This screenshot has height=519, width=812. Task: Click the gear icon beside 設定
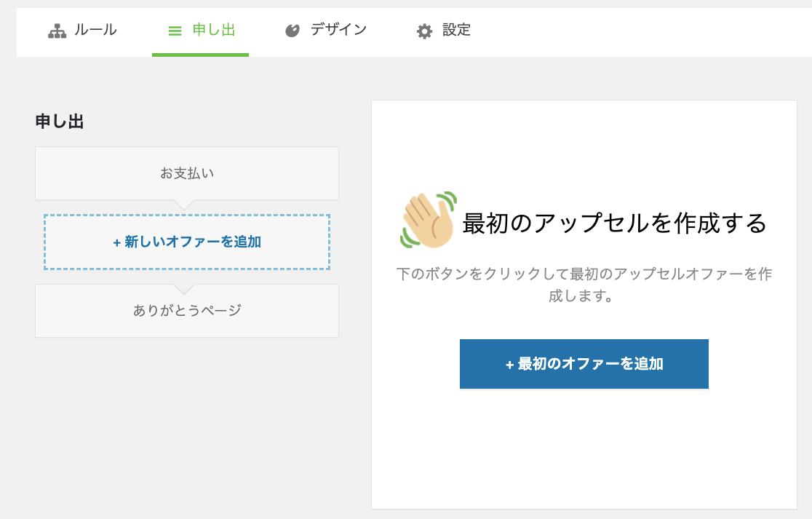(425, 31)
